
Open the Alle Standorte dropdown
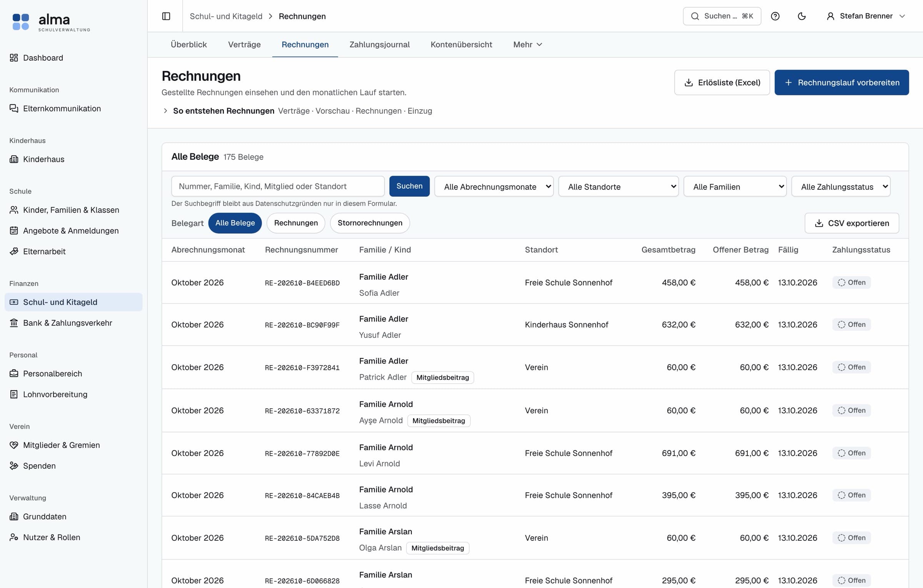click(618, 186)
